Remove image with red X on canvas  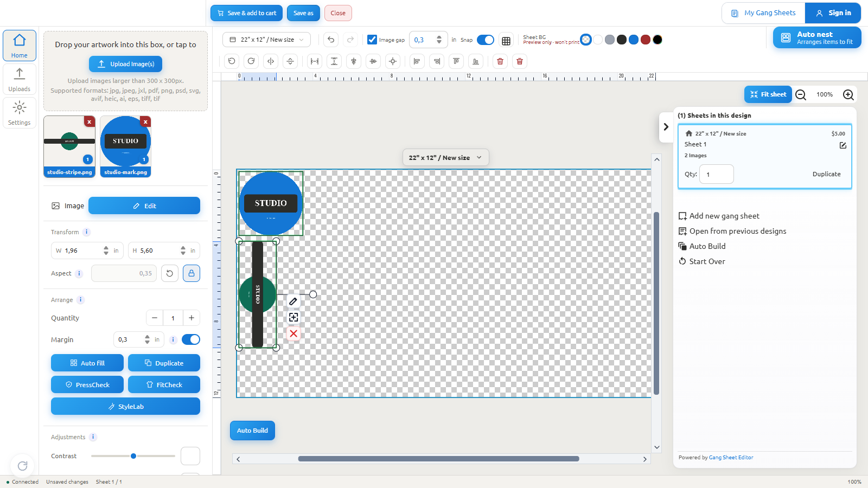[293, 333]
